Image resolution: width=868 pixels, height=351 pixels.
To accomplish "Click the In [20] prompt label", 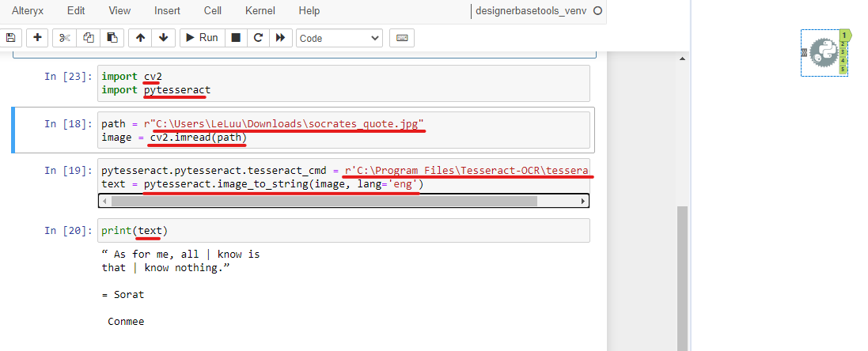I will (x=69, y=230).
